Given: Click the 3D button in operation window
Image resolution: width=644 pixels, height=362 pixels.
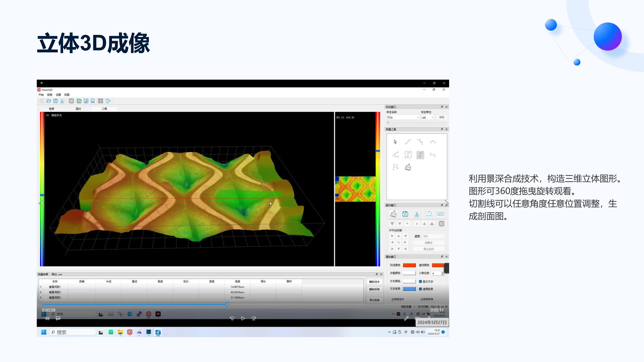Looking at the screenshot, I should pyautogui.click(x=441, y=224).
